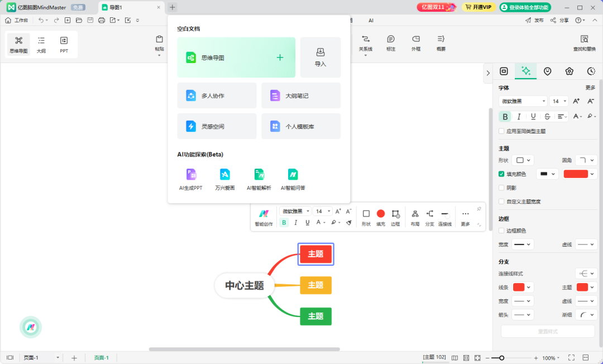Switch to 大纲 outline mode
603x364 pixels.
coord(41,45)
